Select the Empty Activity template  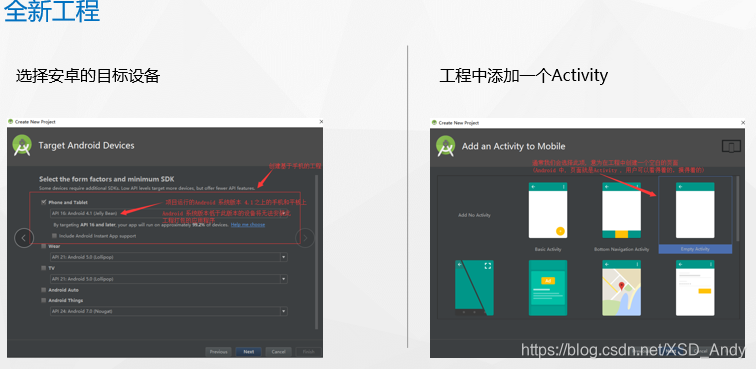click(695, 215)
